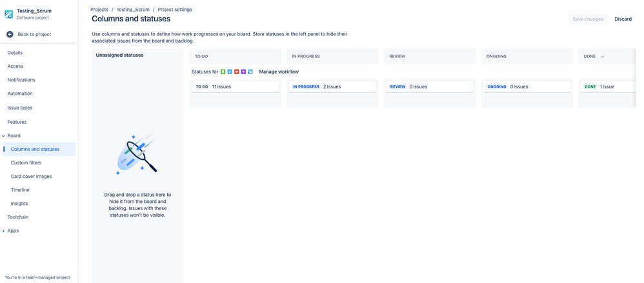Open Toolchain settings
Image resolution: width=644 pixels, height=283 pixels.
pos(18,217)
